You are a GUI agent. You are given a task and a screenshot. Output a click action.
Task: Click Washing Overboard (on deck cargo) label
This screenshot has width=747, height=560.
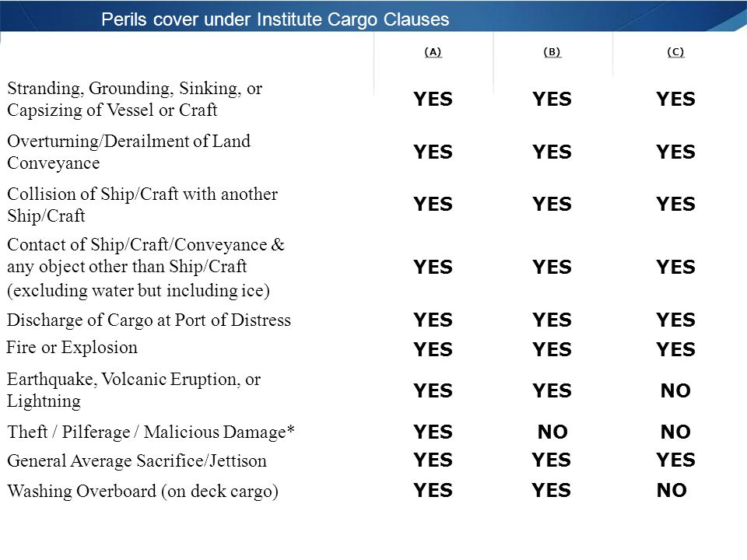click(x=143, y=491)
